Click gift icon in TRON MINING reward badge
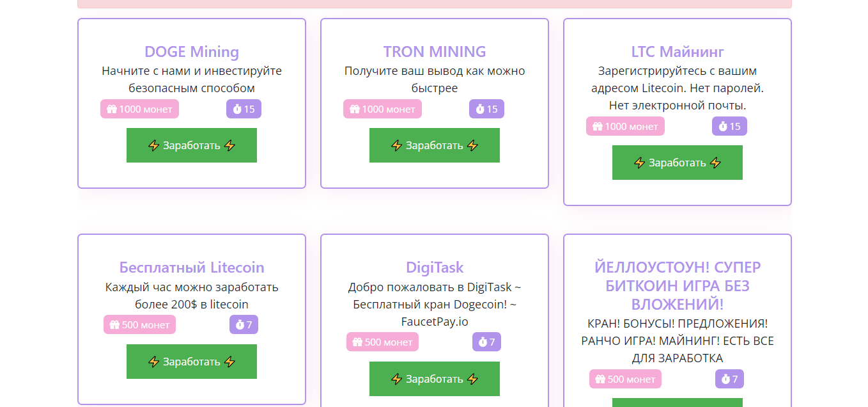Screen dimensions: 868x407 (x=355, y=109)
